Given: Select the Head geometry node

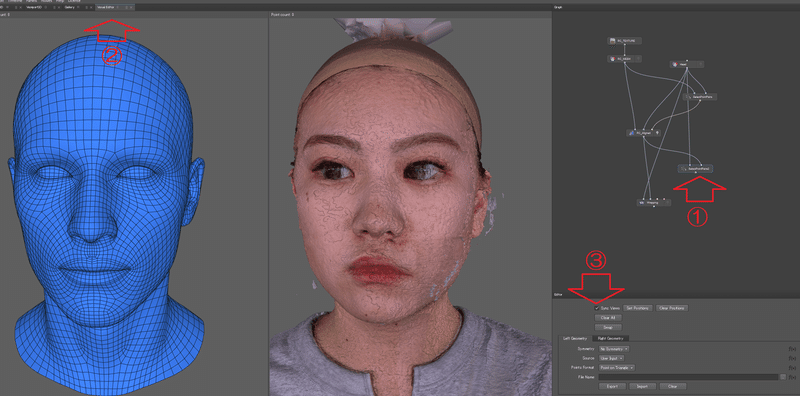Looking at the screenshot, I should click(x=687, y=64).
